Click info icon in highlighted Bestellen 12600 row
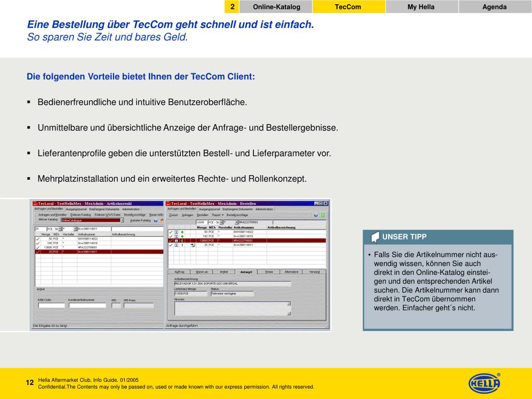The image size is (532, 399). (177, 241)
